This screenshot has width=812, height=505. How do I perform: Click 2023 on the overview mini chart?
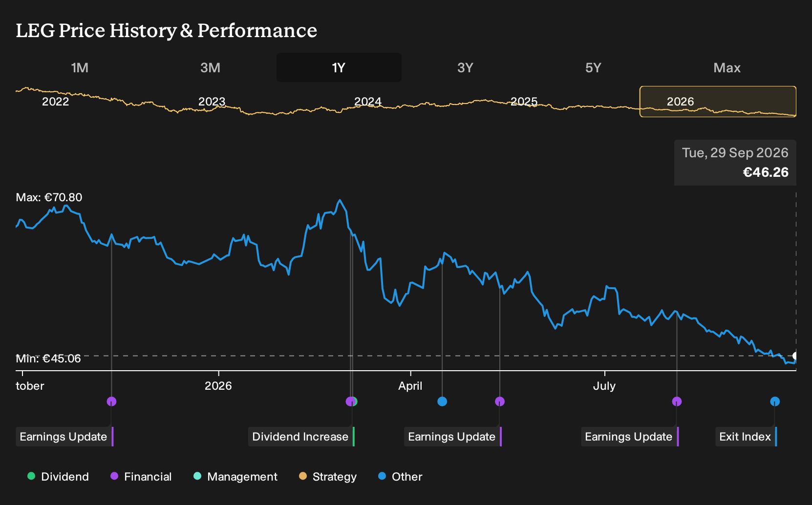click(212, 102)
